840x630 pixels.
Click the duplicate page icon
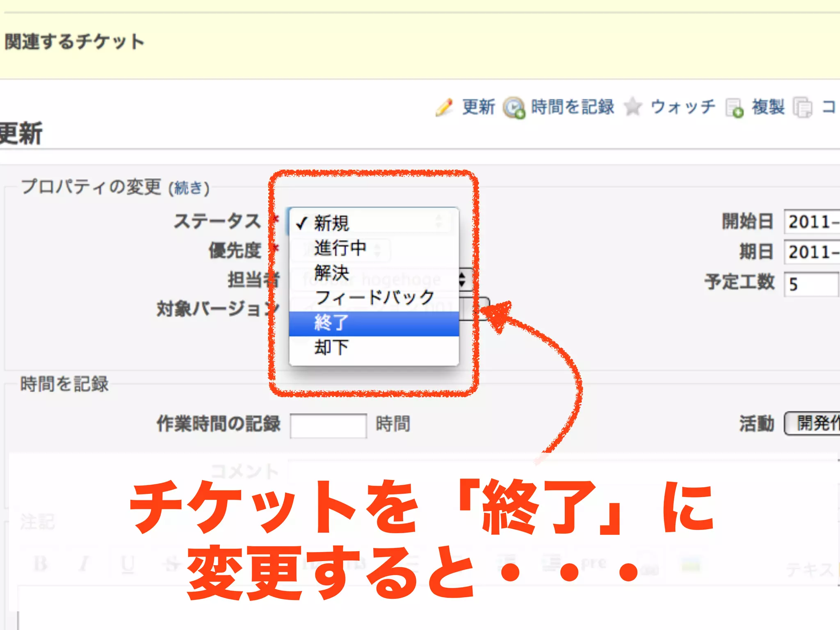tap(735, 108)
